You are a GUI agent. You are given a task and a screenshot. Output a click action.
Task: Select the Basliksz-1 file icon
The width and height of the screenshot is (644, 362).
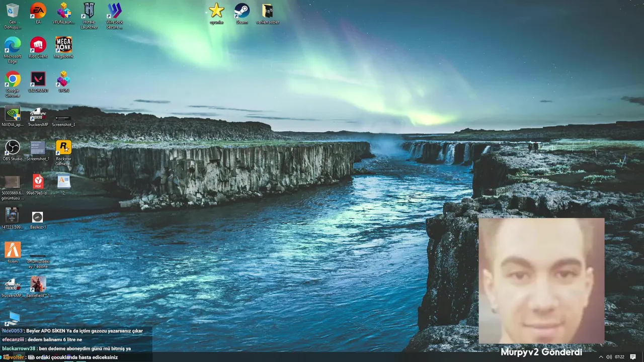coord(38,220)
